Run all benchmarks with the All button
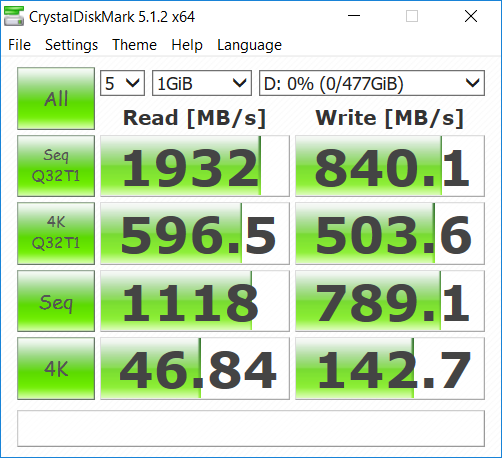The image size is (502, 458). [x=56, y=99]
